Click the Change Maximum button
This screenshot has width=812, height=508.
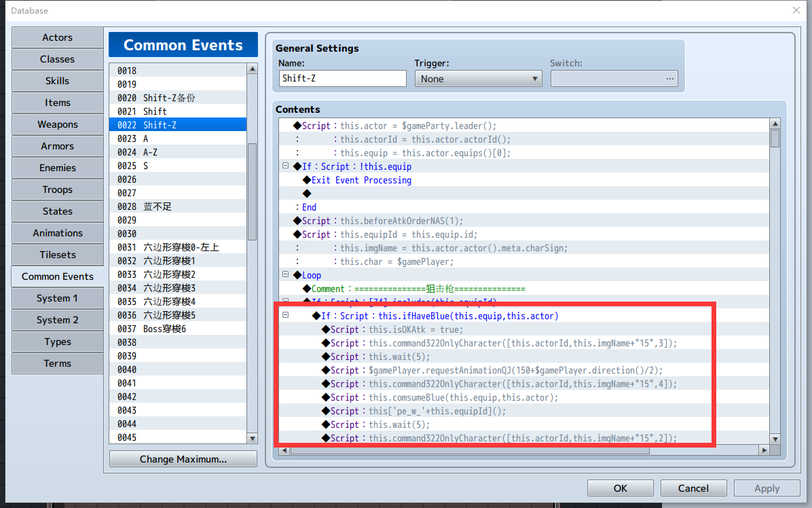pyautogui.click(x=183, y=459)
